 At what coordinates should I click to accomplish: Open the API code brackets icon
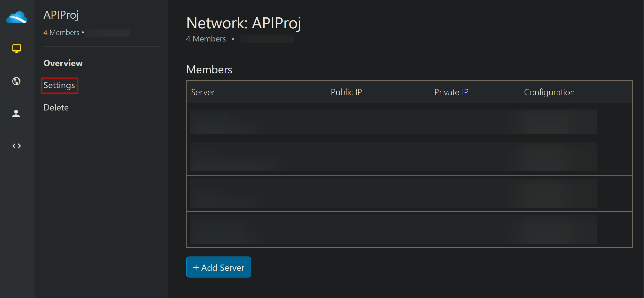coord(17,146)
